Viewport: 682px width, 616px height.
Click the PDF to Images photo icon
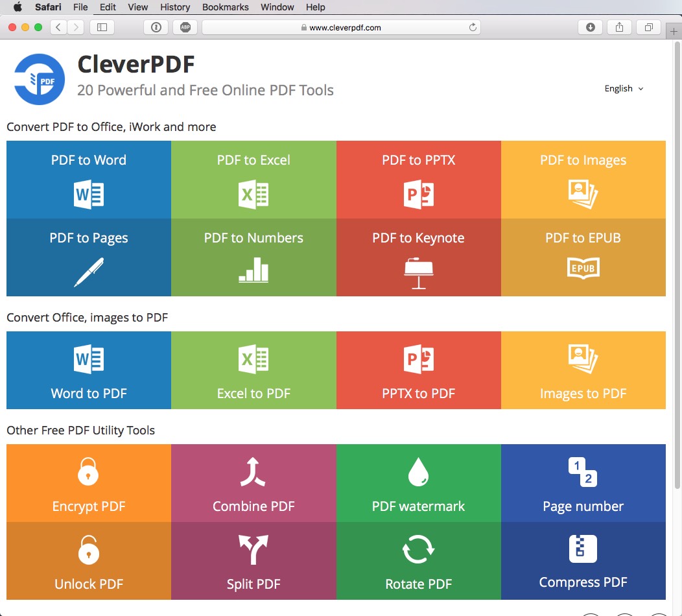pos(583,194)
